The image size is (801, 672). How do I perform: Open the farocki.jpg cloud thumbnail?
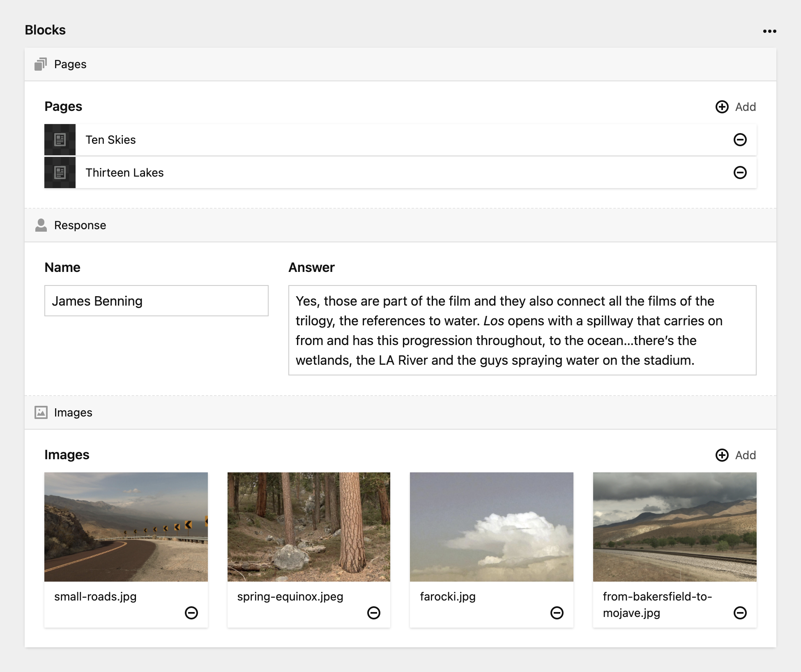491,527
